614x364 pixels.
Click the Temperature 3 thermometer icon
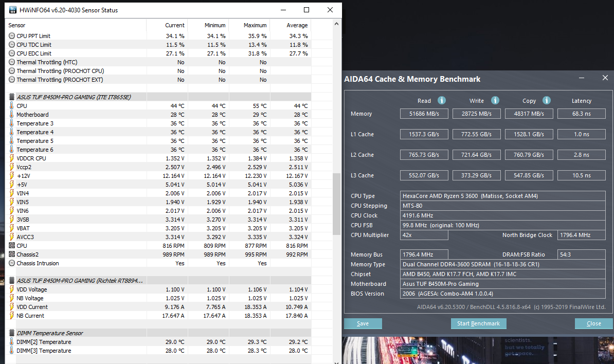tap(12, 123)
